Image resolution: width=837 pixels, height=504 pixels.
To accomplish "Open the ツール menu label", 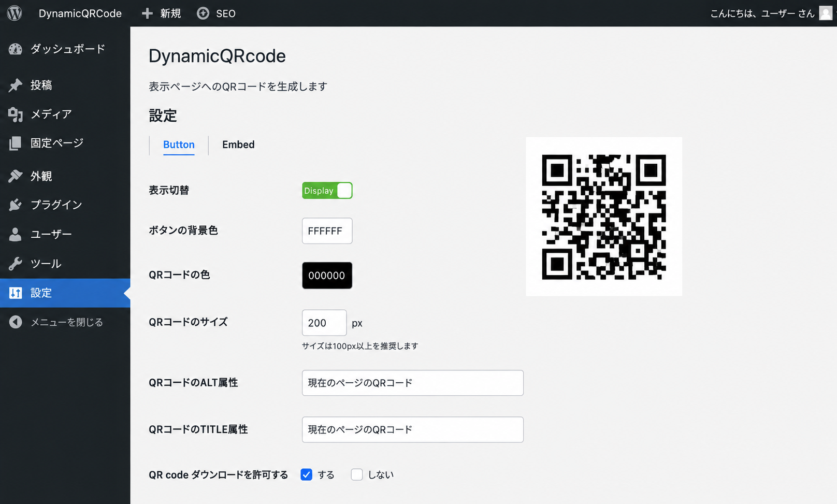I will 46,264.
